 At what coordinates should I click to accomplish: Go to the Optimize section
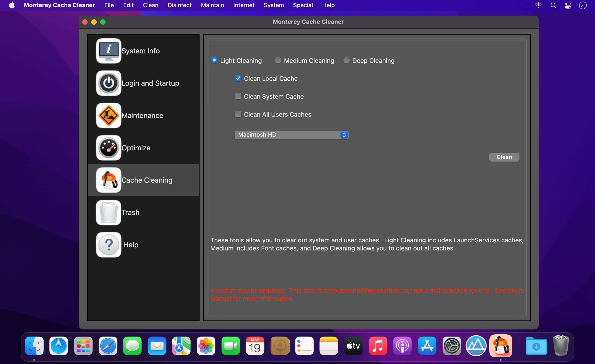pyautogui.click(x=143, y=148)
